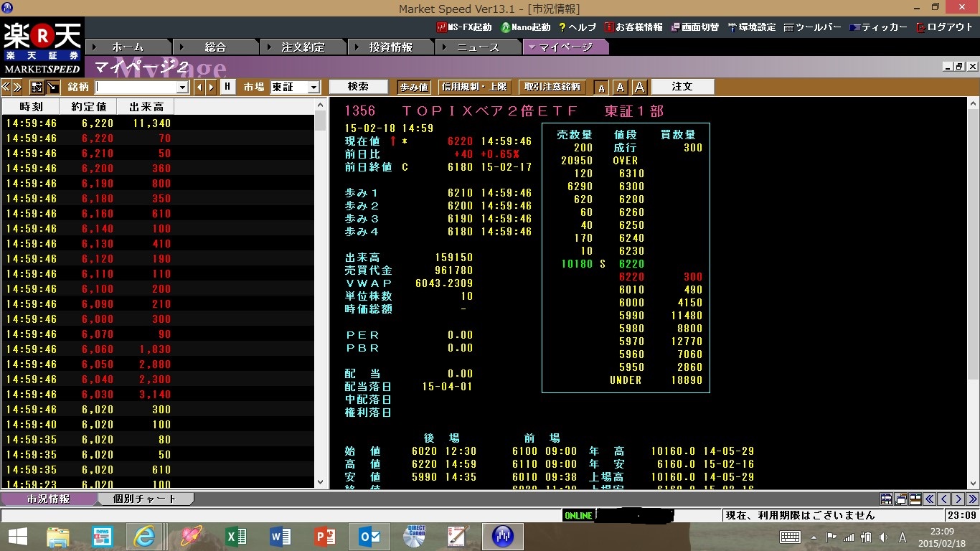980x551 pixels.
Task: Select the largest font size A button
Action: click(x=639, y=87)
